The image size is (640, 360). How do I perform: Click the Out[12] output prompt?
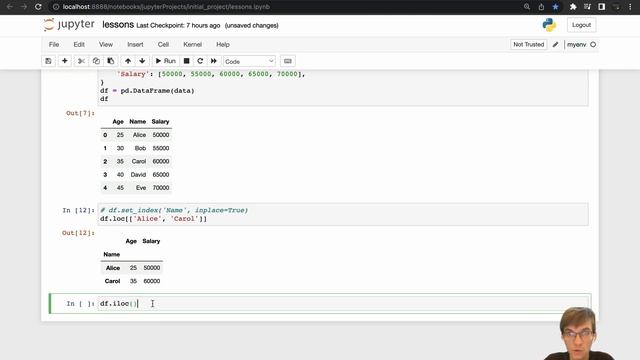pyautogui.click(x=78, y=233)
